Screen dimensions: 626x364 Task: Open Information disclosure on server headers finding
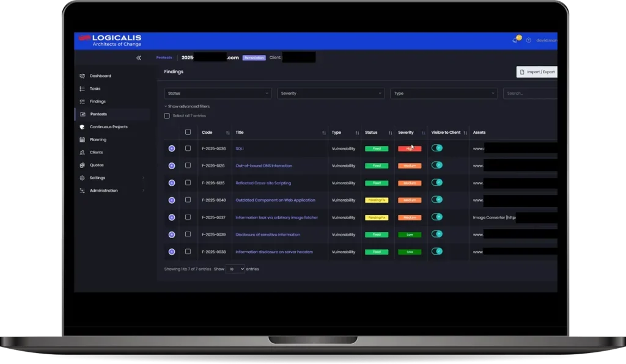click(274, 252)
